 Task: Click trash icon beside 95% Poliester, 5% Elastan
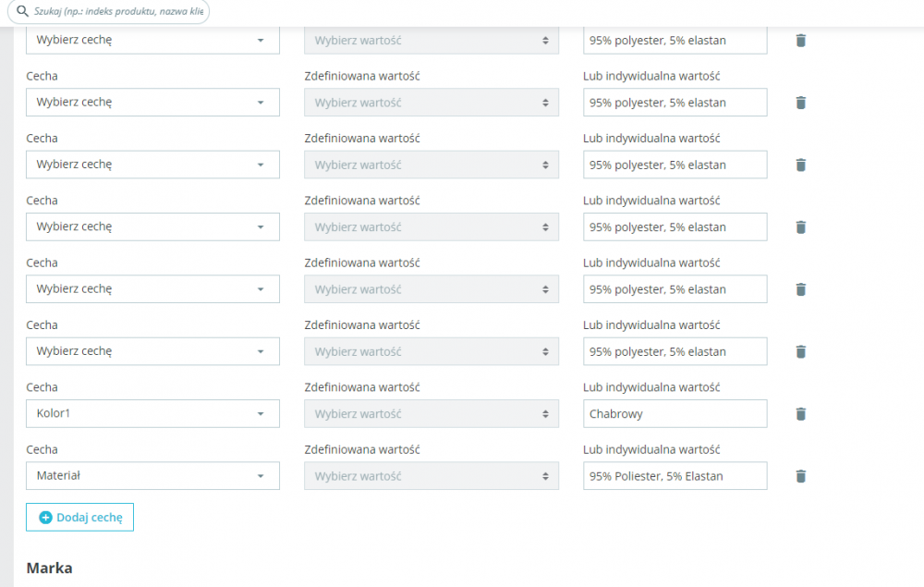[801, 476]
